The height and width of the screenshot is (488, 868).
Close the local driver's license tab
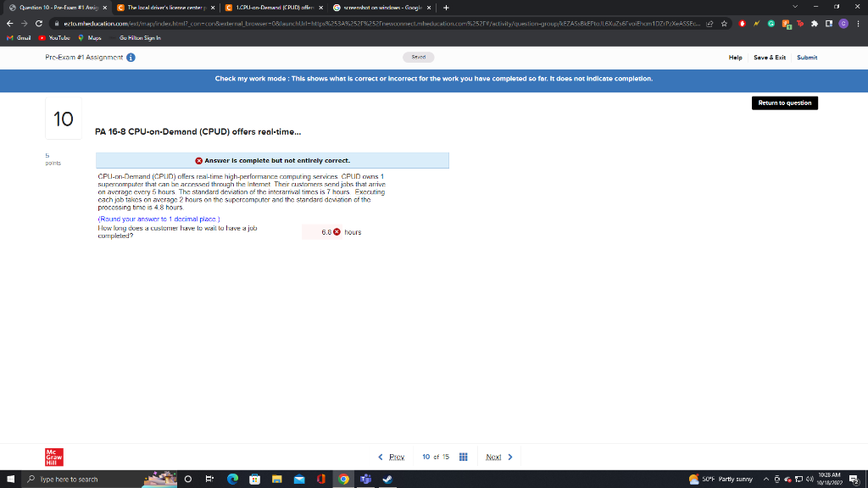point(213,8)
